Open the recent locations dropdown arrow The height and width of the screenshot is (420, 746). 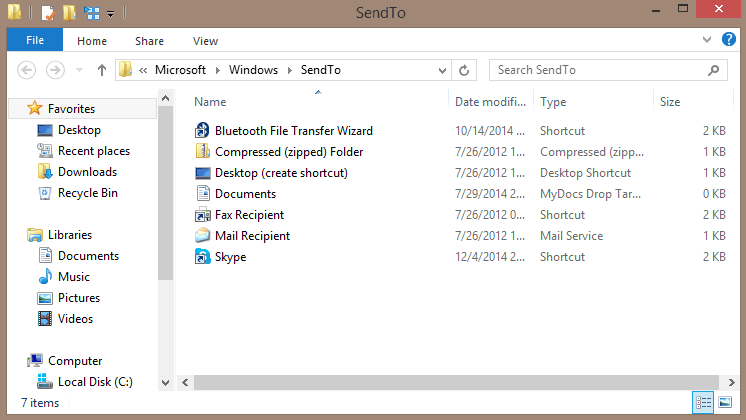coord(79,70)
